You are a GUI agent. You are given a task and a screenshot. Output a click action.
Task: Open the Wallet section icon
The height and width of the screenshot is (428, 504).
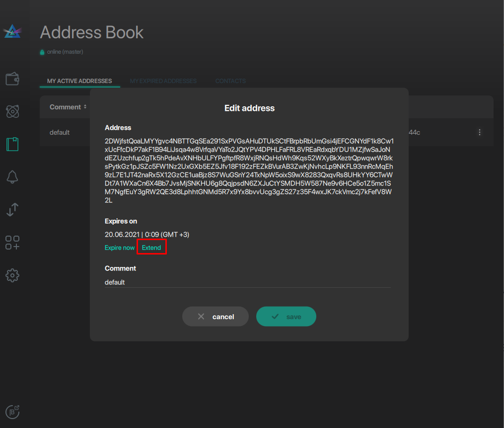tap(12, 79)
